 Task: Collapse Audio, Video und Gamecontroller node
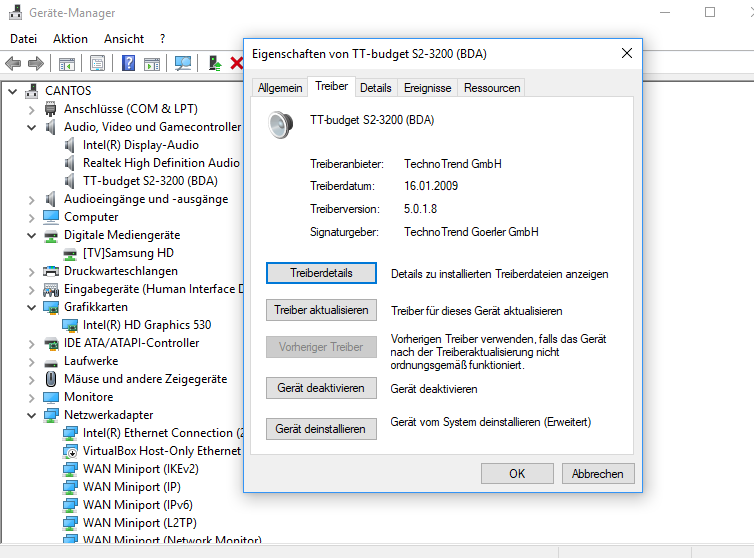(x=31, y=127)
